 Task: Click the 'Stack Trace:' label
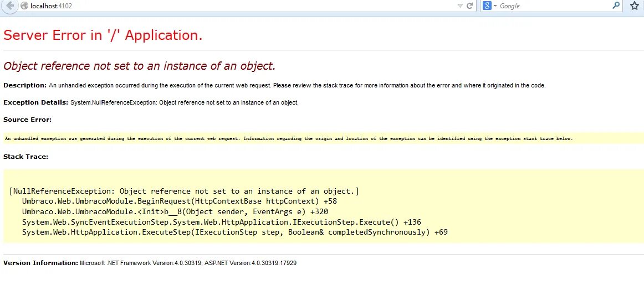tap(26, 156)
